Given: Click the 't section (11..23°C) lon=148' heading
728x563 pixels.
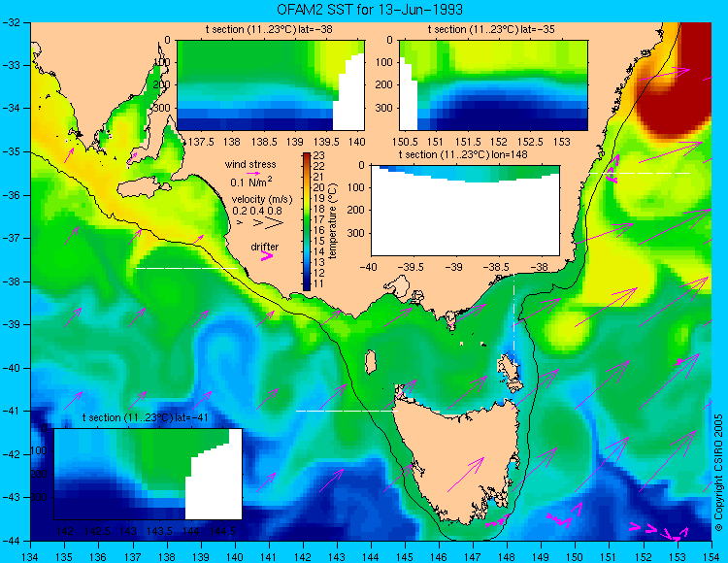Looking at the screenshot, I should (463, 154).
